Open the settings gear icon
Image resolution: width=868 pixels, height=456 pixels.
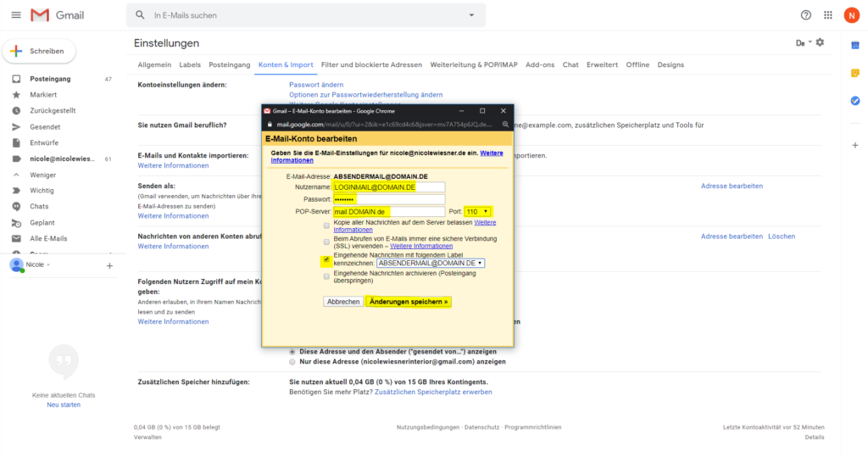click(x=820, y=42)
